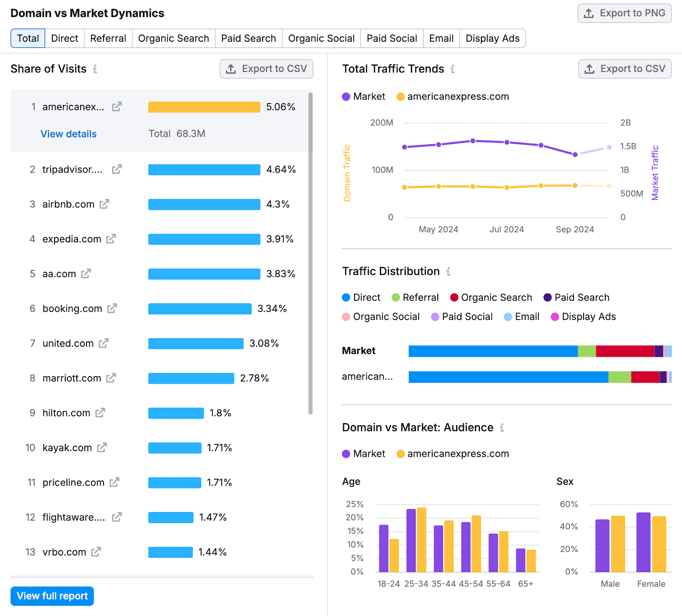The height and width of the screenshot is (616, 682).
Task: Open priceline.com external link icon
Action: click(x=114, y=482)
